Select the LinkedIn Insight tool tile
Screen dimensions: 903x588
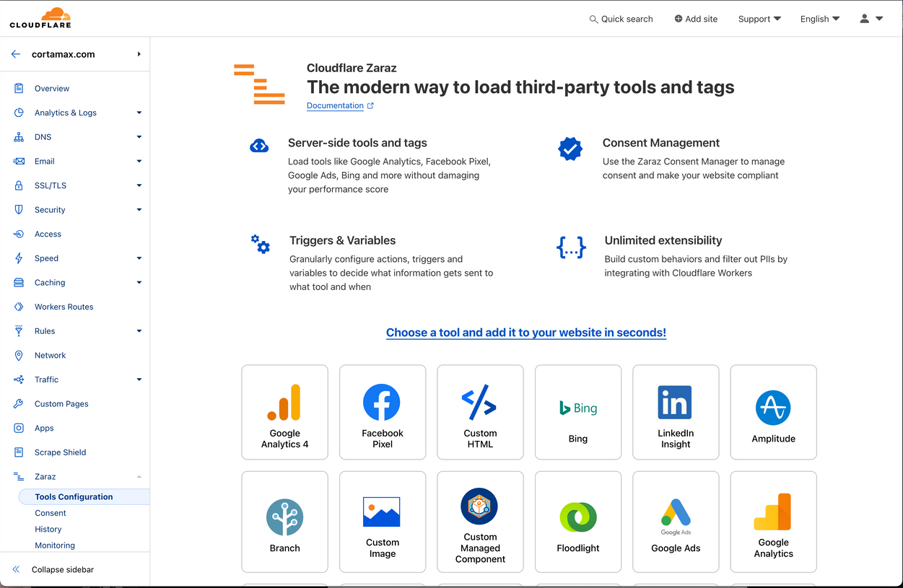point(676,412)
